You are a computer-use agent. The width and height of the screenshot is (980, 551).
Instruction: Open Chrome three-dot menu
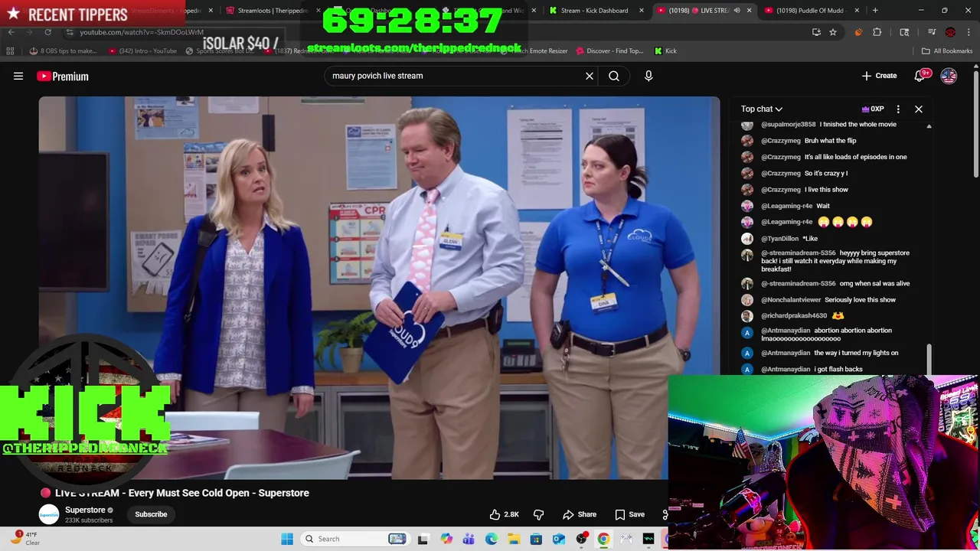pyautogui.click(x=969, y=32)
